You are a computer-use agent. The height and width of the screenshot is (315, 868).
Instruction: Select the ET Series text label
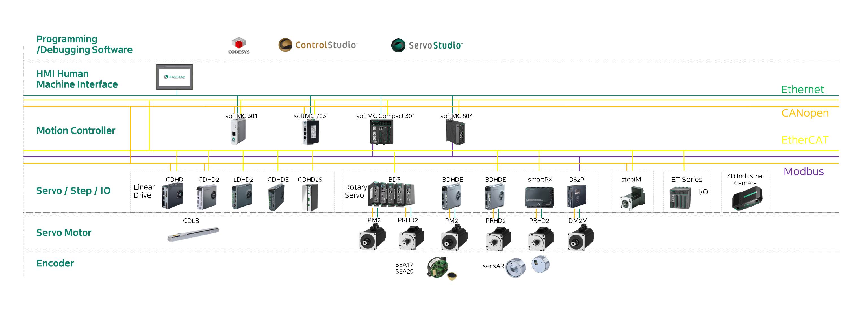tap(687, 180)
